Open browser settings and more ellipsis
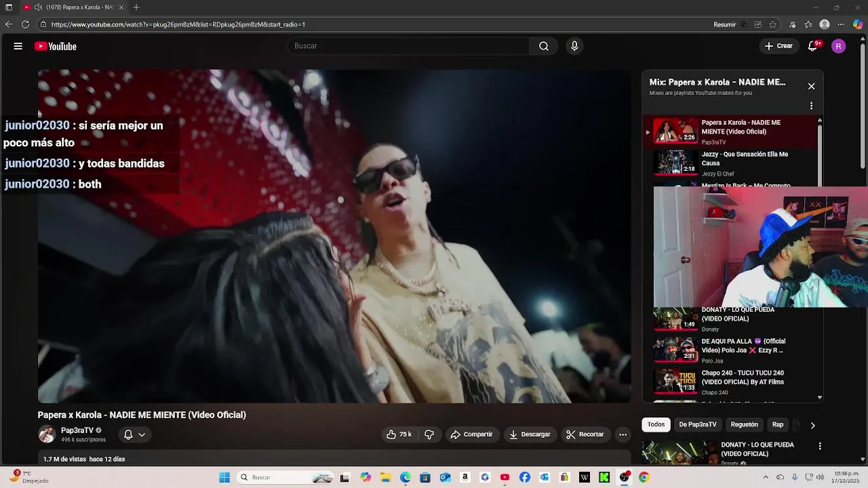Image resolution: width=868 pixels, height=488 pixels. coord(841,24)
